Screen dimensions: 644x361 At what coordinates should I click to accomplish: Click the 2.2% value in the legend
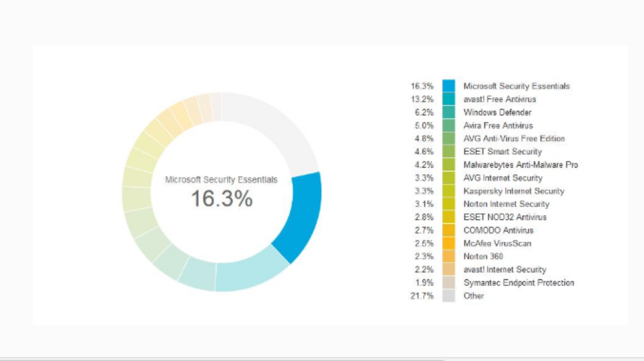point(424,270)
